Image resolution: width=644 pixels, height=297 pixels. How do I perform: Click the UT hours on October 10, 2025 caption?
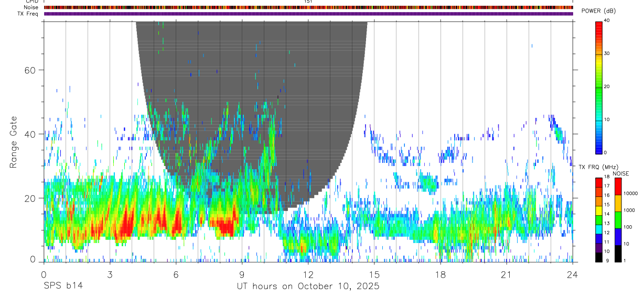[308, 286]
